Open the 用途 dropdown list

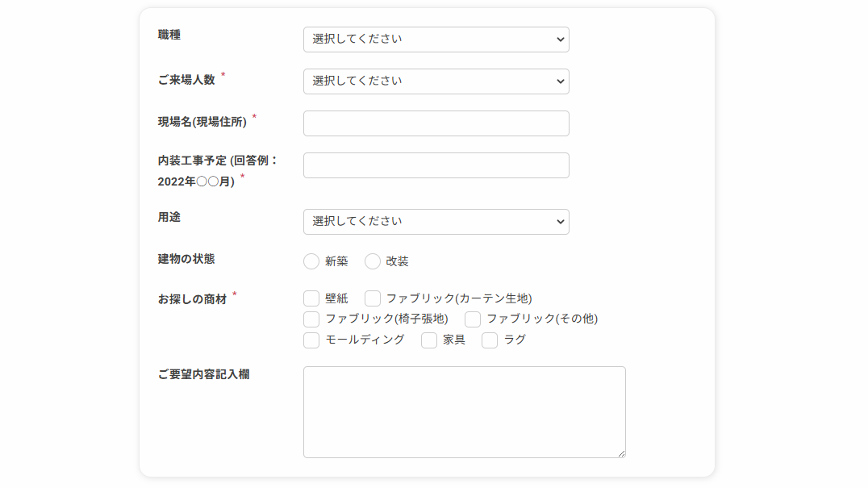436,222
